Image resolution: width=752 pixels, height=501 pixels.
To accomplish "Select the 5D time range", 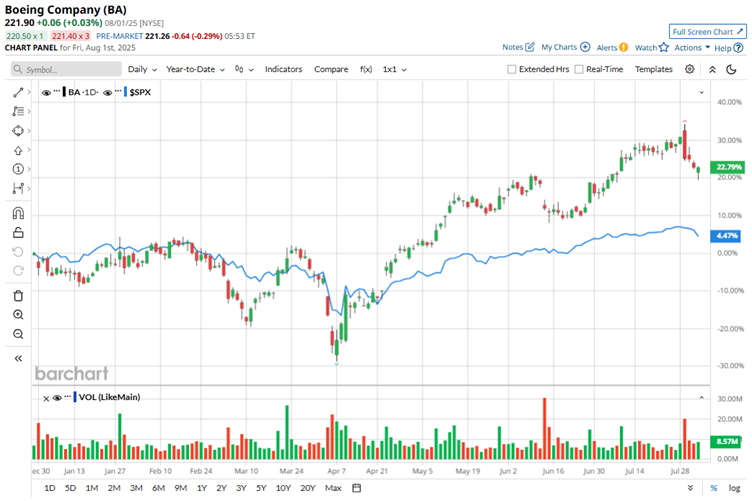I will point(70,488).
